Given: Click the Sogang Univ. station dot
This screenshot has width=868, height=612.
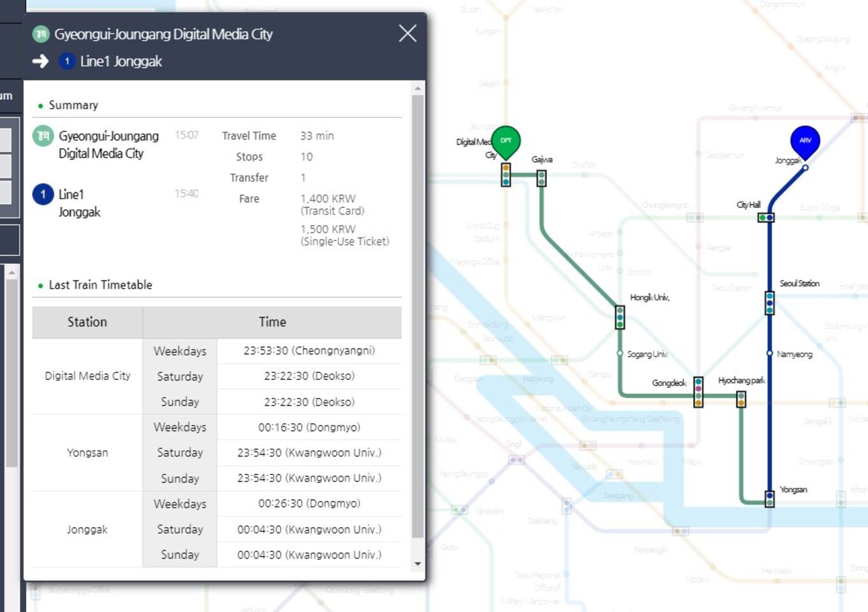Looking at the screenshot, I should [620, 353].
